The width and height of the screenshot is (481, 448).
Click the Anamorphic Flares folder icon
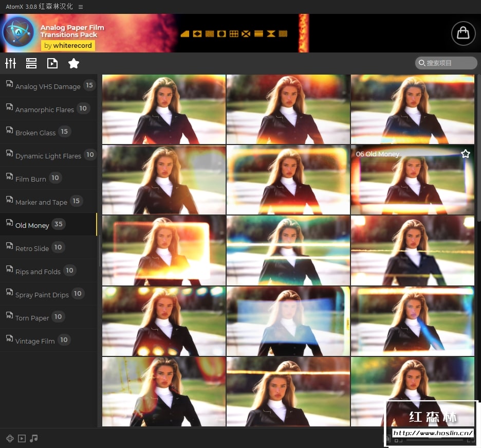pyautogui.click(x=10, y=107)
